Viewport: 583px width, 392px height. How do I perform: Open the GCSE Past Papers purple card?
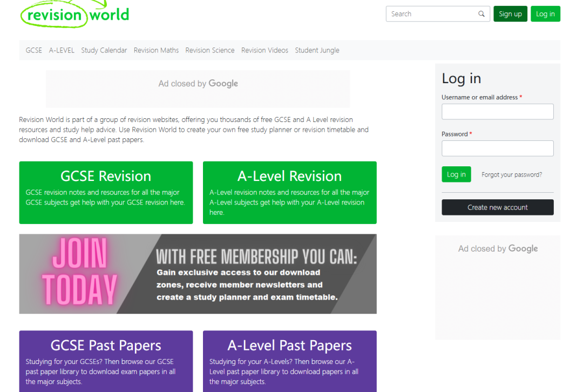click(106, 361)
